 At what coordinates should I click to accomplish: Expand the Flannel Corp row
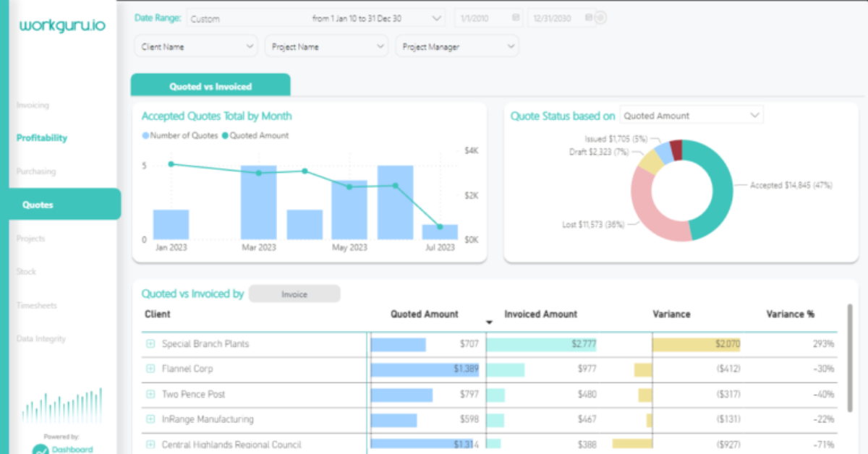tap(150, 369)
